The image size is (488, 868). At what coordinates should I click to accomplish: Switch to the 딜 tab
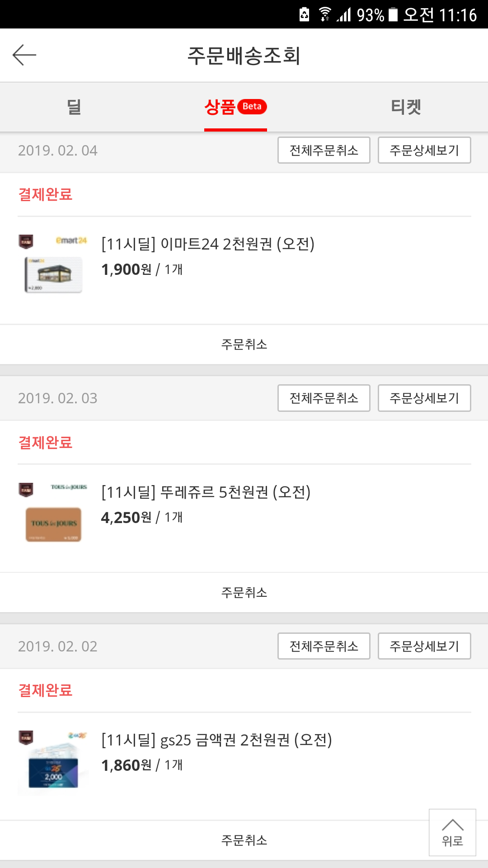74,107
